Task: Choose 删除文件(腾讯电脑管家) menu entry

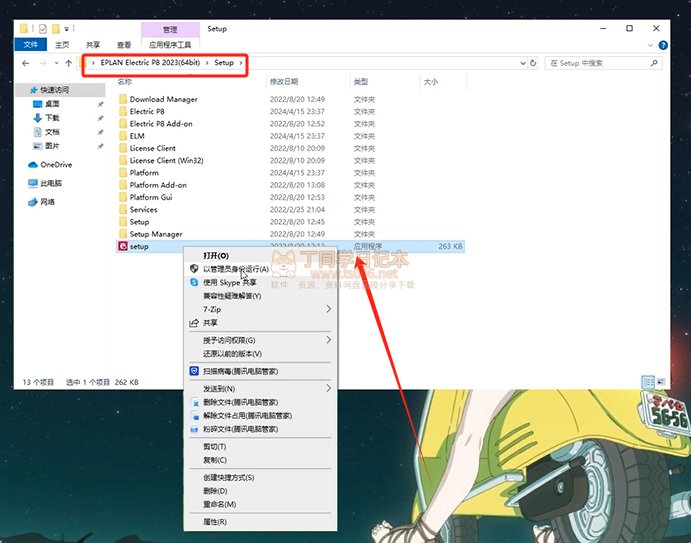Action: pos(260,402)
